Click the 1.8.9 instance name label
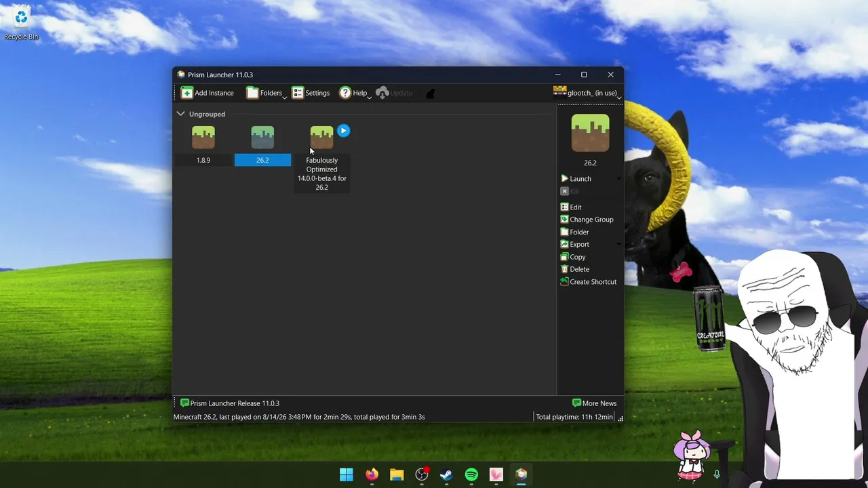The width and height of the screenshot is (868, 488). coord(203,161)
